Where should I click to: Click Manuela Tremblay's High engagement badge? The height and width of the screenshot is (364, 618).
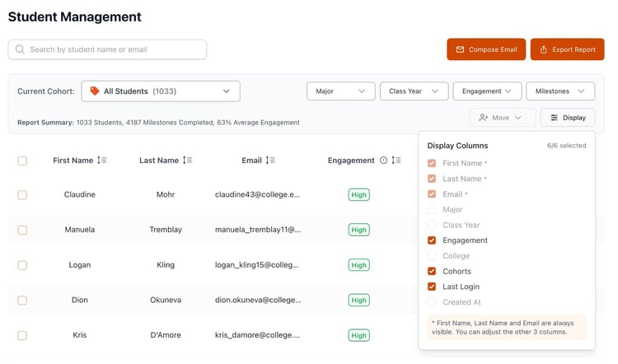point(358,230)
